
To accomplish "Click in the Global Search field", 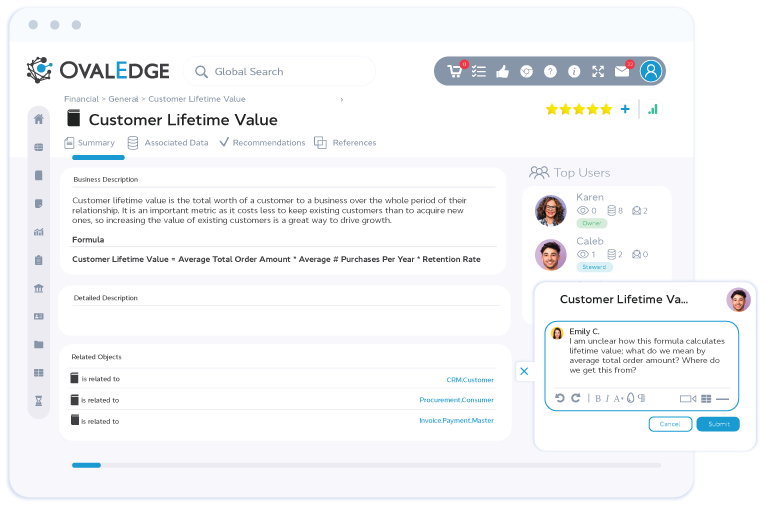I will [280, 71].
